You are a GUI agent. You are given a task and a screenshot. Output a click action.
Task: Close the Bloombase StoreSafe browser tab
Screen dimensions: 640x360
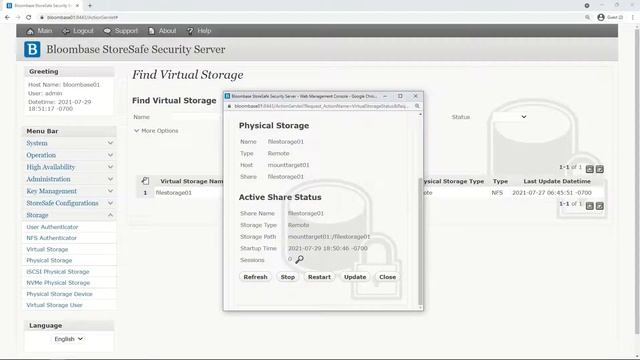point(77,6)
